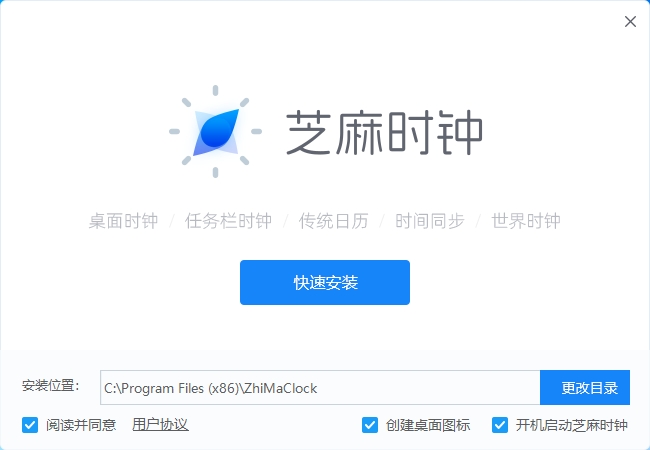Click the 创建桌面图标 label text
This screenshot has width=650, height=450.
(x=428, y=425)
